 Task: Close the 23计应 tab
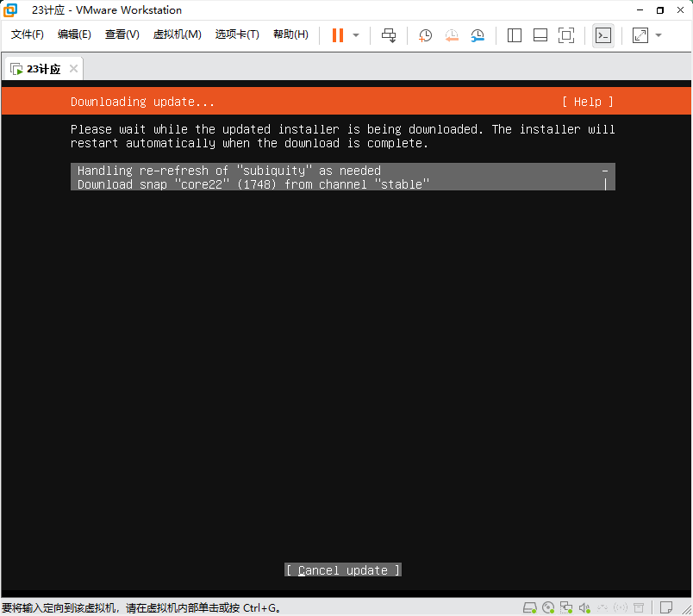click(x=74, y=69)
